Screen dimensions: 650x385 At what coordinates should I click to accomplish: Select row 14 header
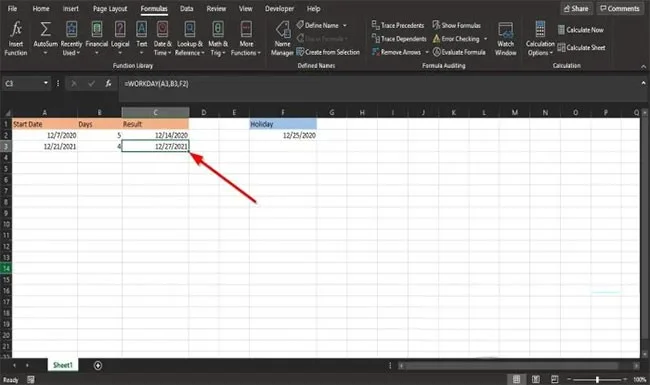coord(6,269)
